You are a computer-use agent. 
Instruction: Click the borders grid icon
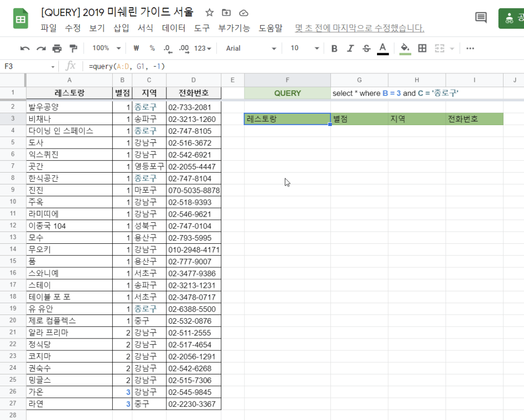point(422,48)
